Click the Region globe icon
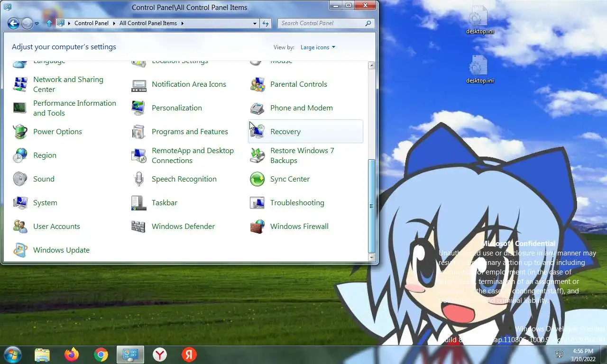This screenshot has height=364, width=607. [20, 155]
